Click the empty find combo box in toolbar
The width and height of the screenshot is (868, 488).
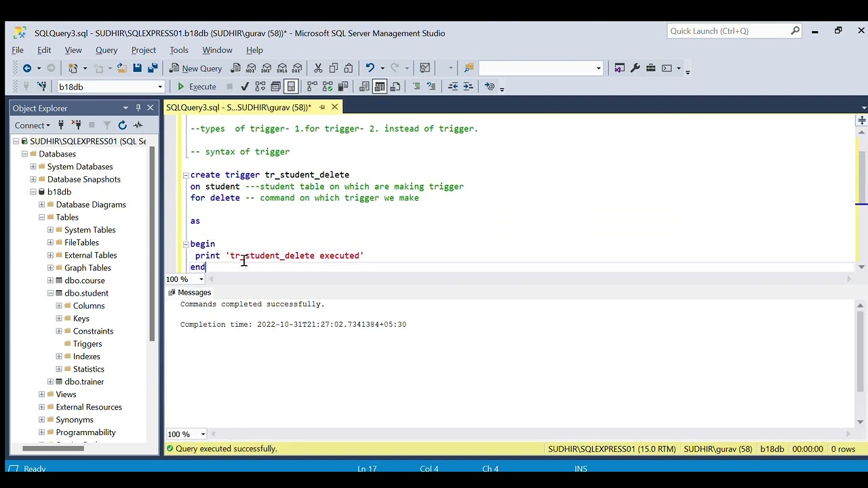point(540,68)
